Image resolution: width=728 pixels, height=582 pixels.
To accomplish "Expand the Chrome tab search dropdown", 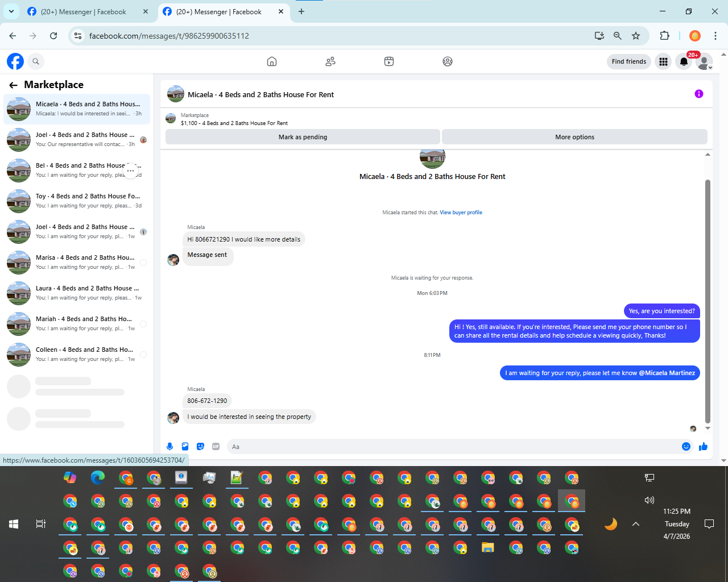I will [x=11, y=11].
